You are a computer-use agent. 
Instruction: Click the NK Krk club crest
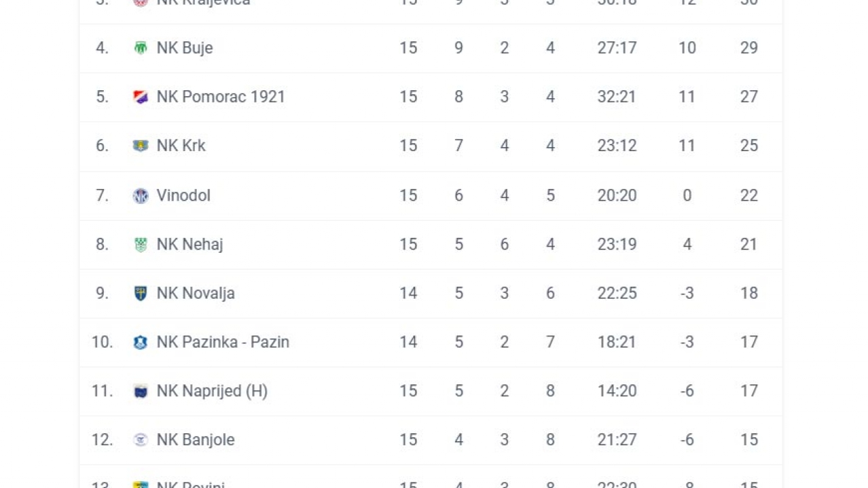pos(140,146)
